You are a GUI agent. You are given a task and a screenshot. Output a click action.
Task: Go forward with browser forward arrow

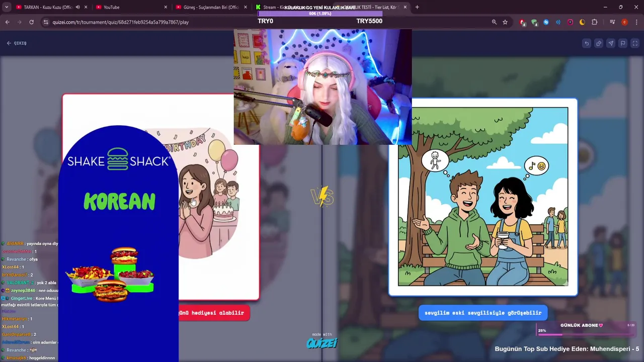point(20,22)
